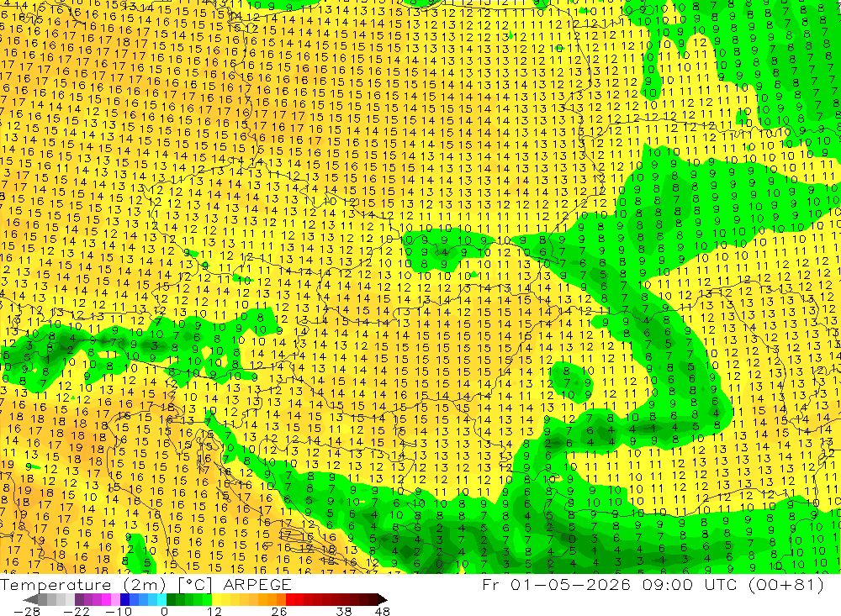This screenshot has width=841, height=616.
Task: Click the bright red swatch right of 26
Action: 290,600
